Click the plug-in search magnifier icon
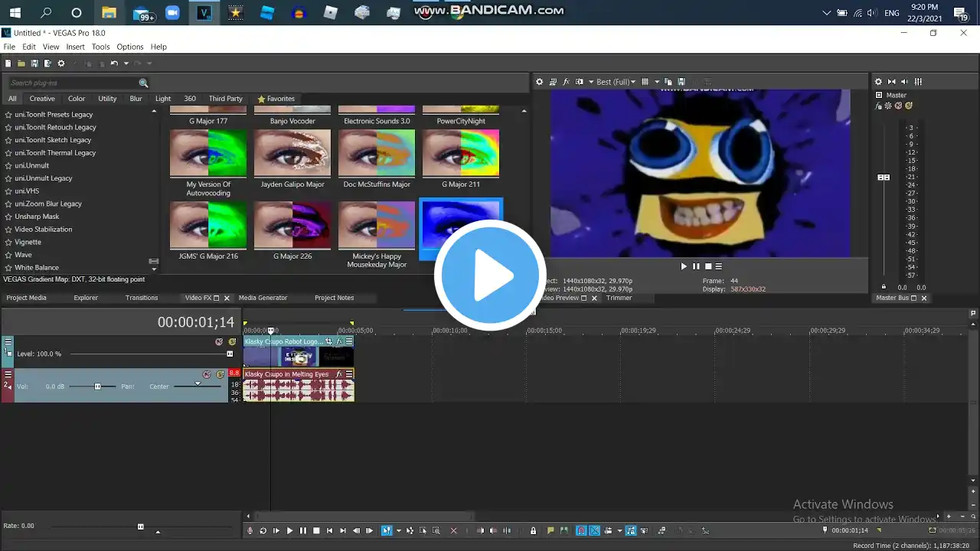 pyautogui.click(x=143, y=83)
